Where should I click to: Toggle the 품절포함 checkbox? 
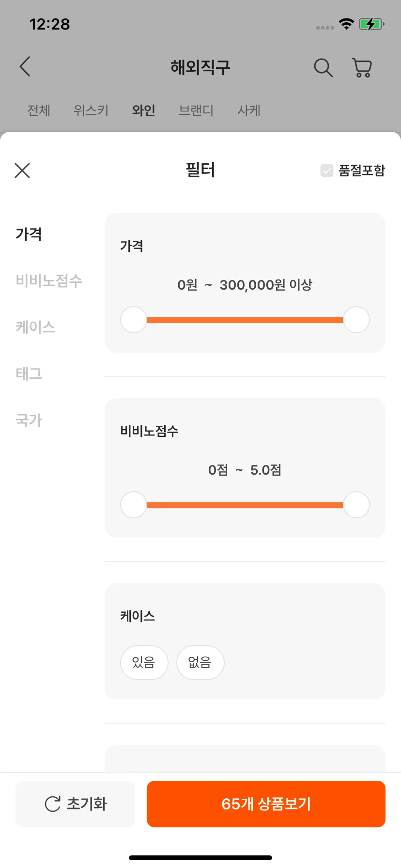coord(327,170)
